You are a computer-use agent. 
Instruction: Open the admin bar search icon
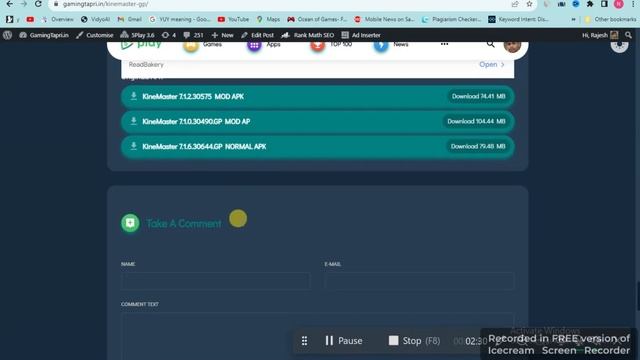click(629, 35)
